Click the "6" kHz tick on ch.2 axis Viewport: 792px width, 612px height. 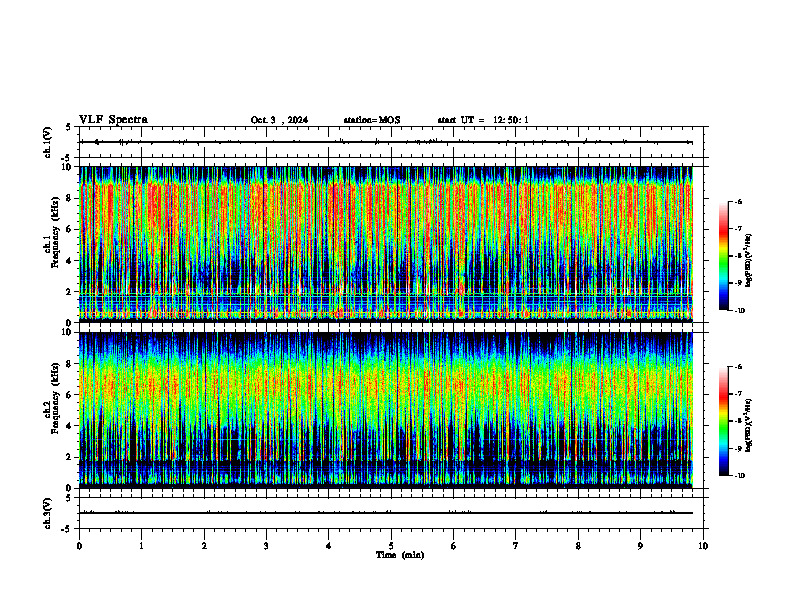pos(70,395)
